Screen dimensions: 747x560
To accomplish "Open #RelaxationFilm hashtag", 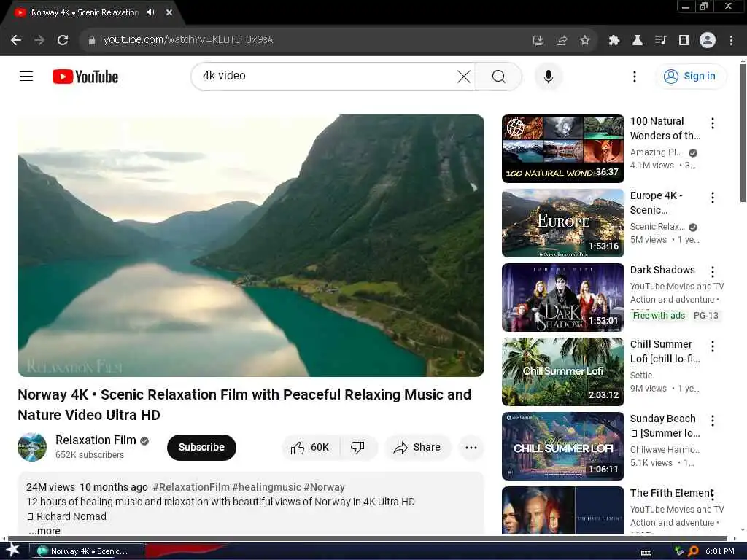I will [x=191, y=487].
